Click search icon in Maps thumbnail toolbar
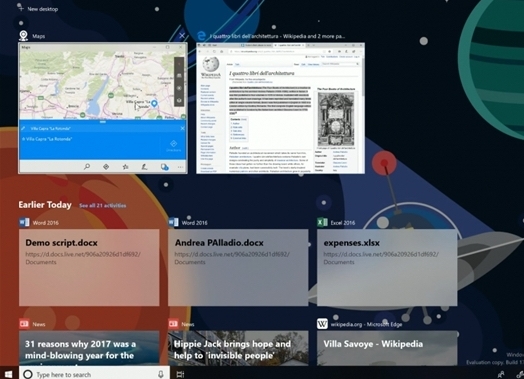This screenshot has width=524, height=379. 87,166
